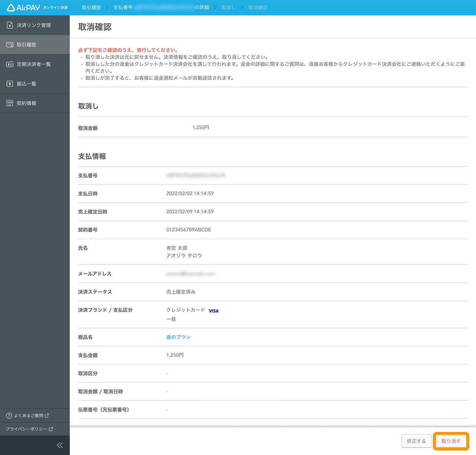
Task: Select the 契約情報 storefront icon
Action: [x=10, y=103]
